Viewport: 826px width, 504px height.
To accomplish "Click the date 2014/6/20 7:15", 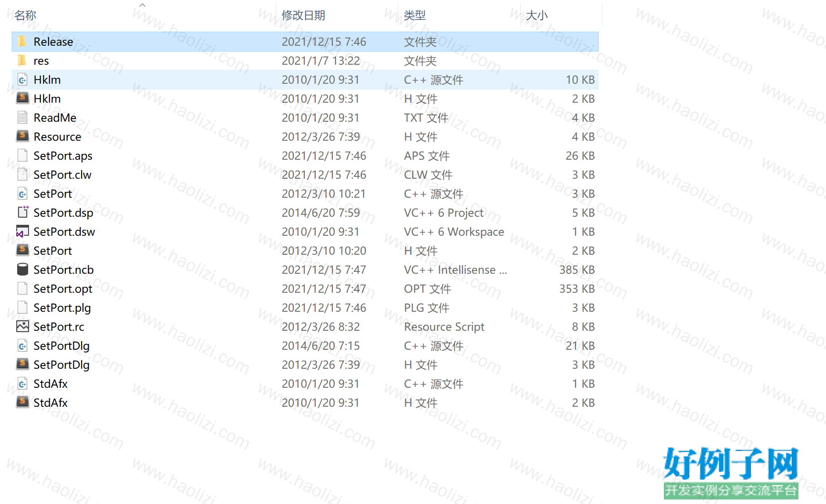I will point(321,346).
